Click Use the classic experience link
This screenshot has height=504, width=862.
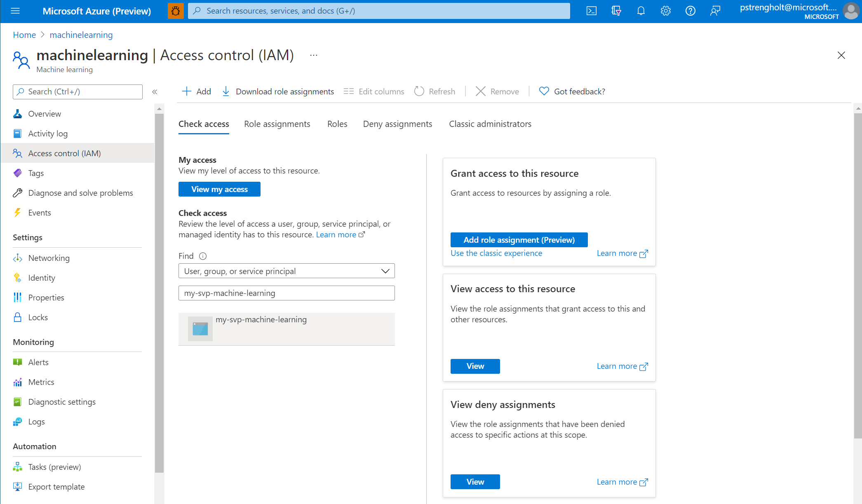point(496,253)
